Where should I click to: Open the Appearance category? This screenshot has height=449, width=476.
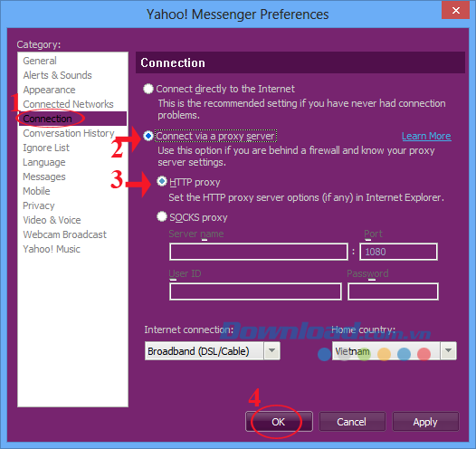click(x=49, y=90)
